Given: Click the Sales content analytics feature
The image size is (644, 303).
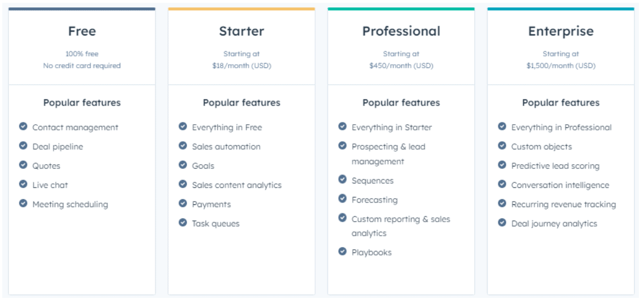Looking at the screenshot, I should [237, 185].
